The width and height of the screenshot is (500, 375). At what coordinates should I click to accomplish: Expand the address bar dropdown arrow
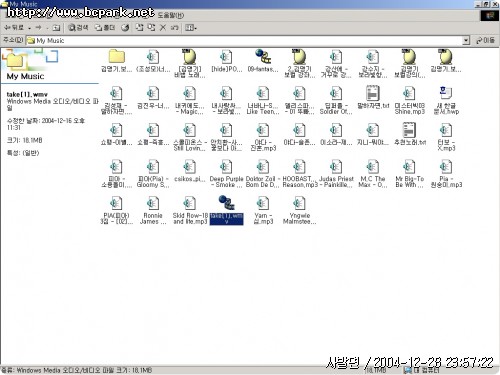pyautogui.click(x=466, y=41)
